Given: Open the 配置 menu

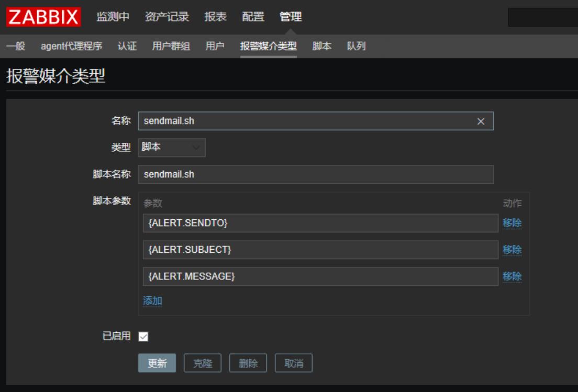Looking at the screenshot, I should click(253, 17).
